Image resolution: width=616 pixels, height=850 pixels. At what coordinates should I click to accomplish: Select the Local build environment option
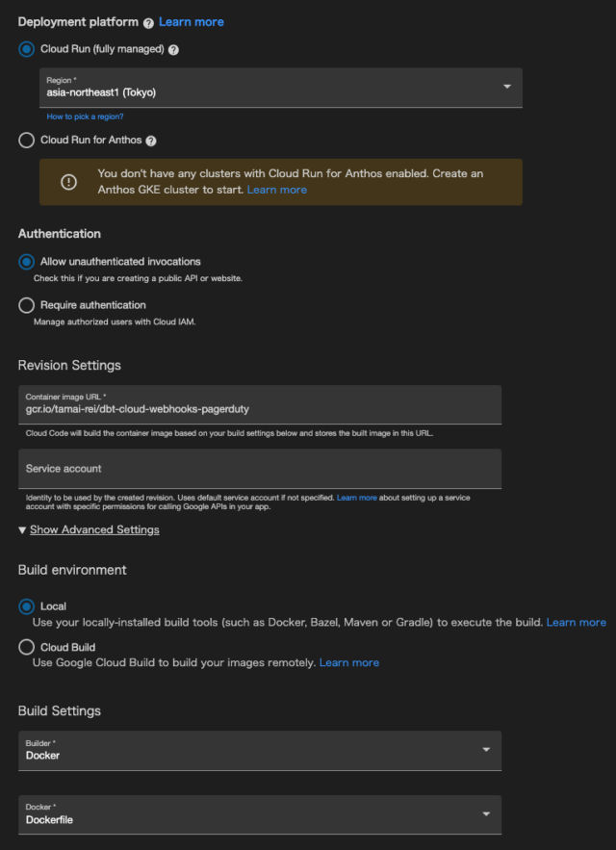coord(26,605)
